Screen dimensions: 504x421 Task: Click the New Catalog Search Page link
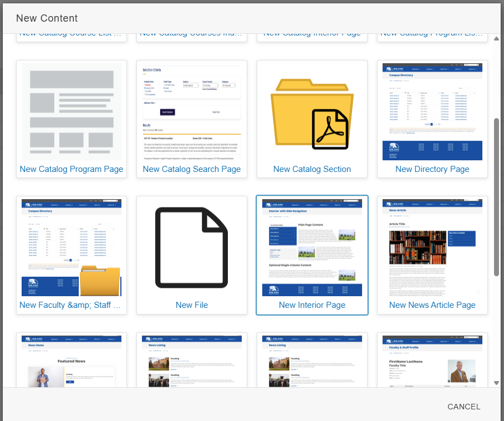[192, 169]
